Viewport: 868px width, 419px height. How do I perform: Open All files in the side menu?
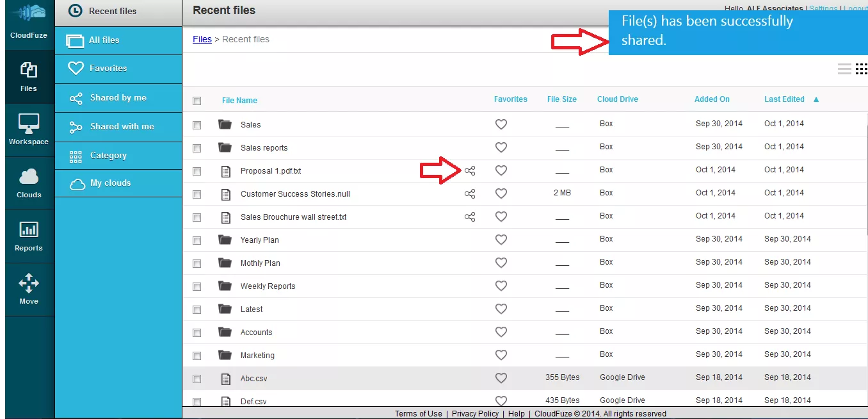[x=118, y=40]
